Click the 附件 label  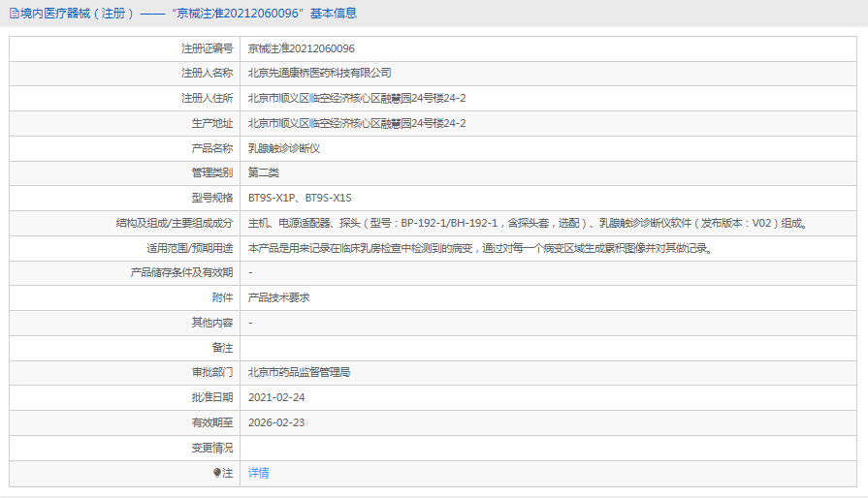222,297
